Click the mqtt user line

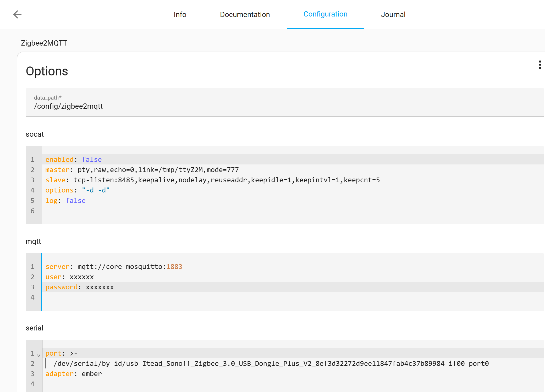293,277
